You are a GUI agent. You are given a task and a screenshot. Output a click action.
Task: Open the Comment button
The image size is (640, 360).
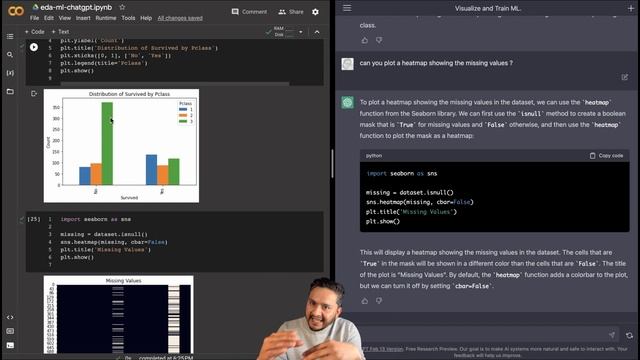(x=249, y=12)
